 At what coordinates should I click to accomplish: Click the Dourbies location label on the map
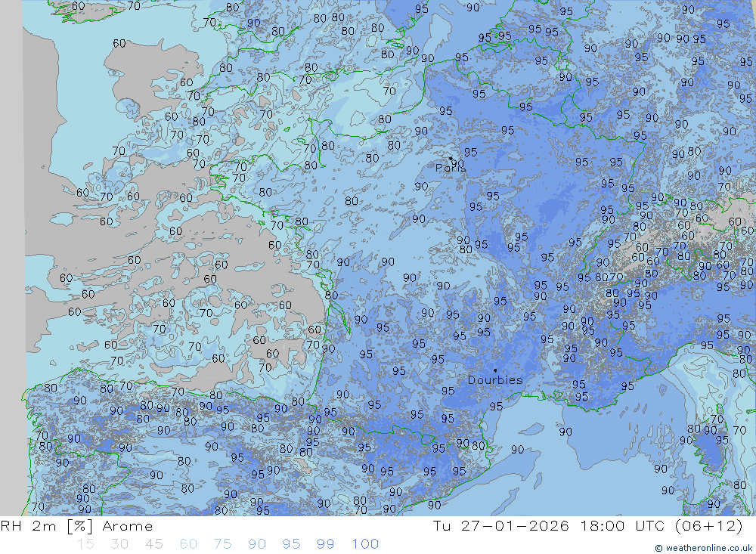click(495, 380)
